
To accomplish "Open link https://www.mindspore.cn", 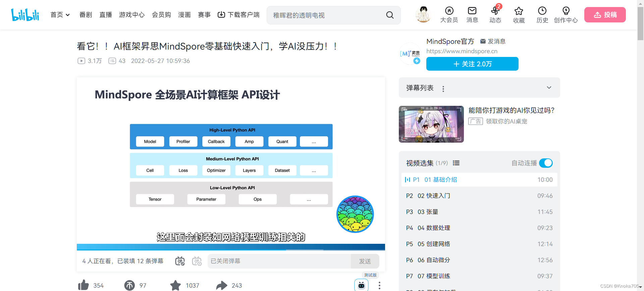I will click(462, 51).
